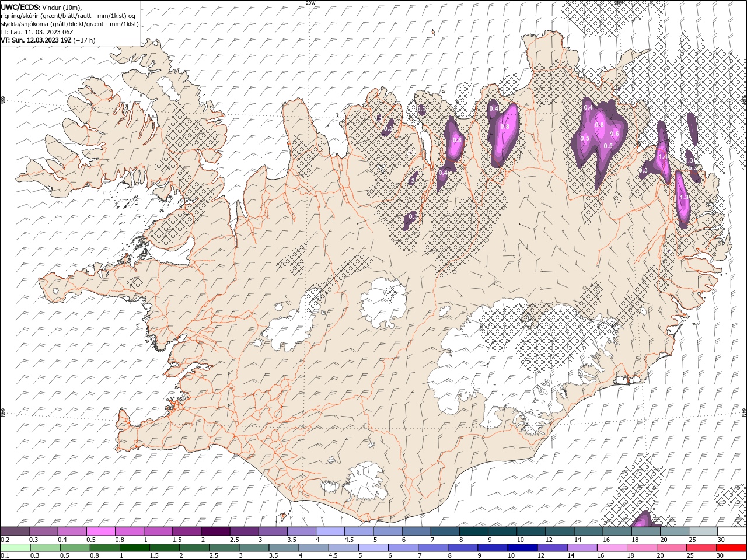747x560 pixels.
Task: Select the 'slydda/snjókoma' legend description line
Action: click(70, 24)
